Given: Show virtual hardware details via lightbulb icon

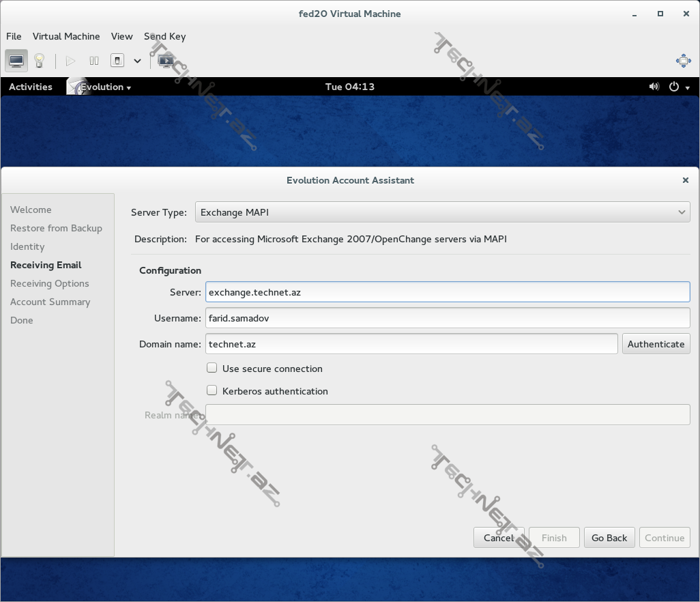Looking at the screenshot, I should click(39, 60).
